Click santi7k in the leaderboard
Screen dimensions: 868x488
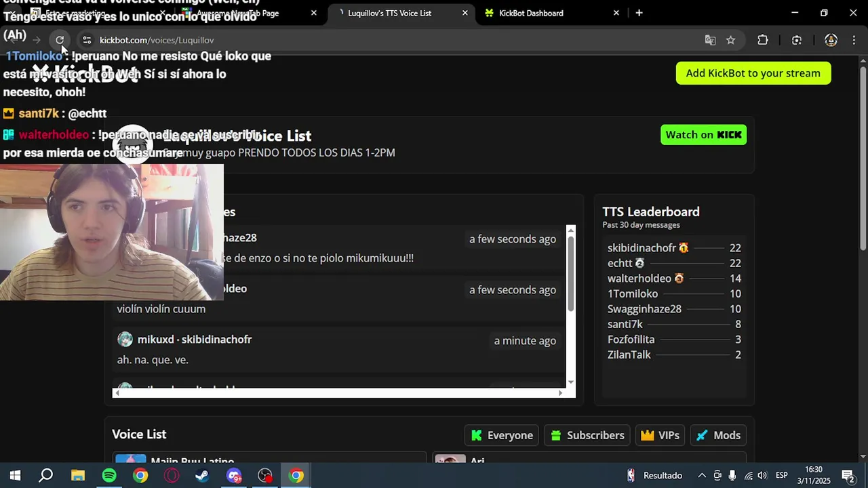tap(625, 324)
